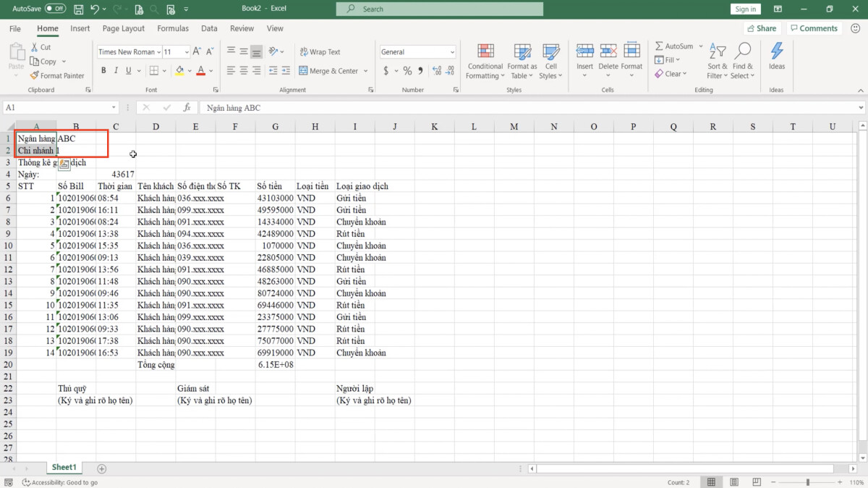
Task: Click Align Left icon
Action: (x=231, y=71)
